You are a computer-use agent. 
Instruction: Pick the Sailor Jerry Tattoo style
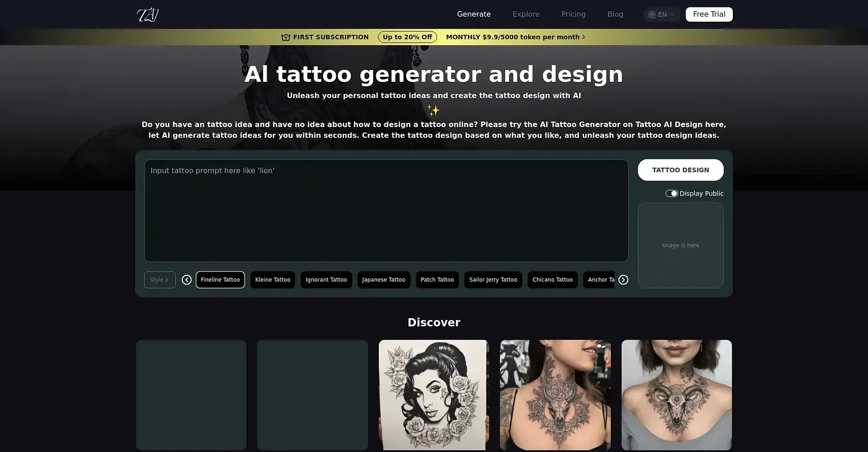(x=493, y=280)
